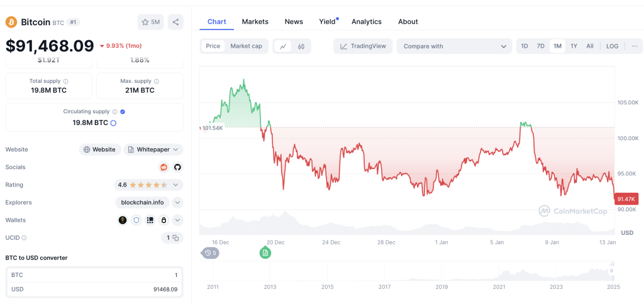Show Total supply info tooltip icon
Image resolution: width=644 pixels, height=304 pixels.
click(65, 81)
